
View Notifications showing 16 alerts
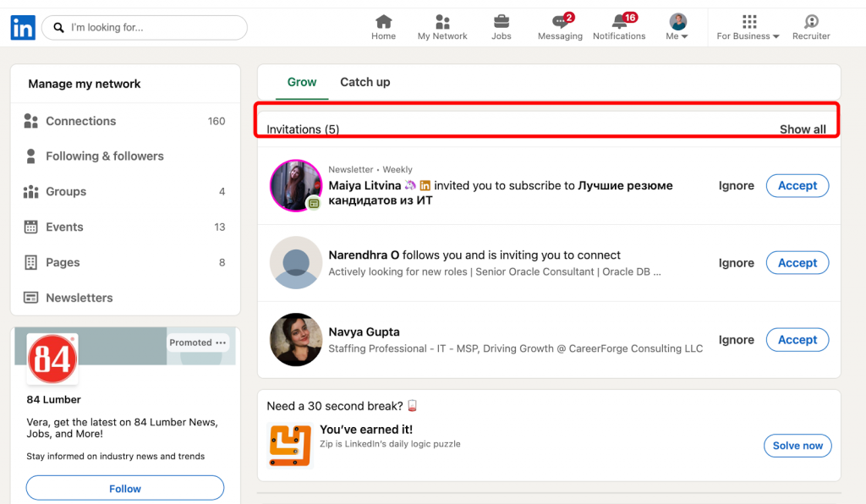point(619,25)
